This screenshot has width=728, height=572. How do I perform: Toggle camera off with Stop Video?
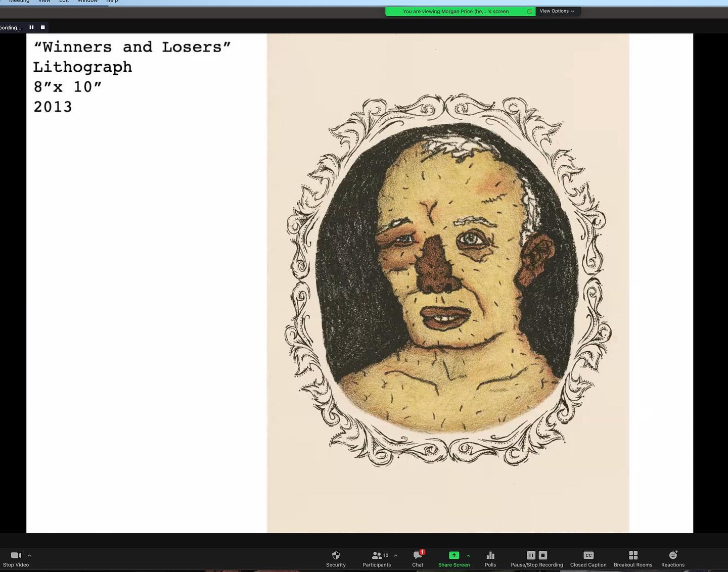point(16,558)
